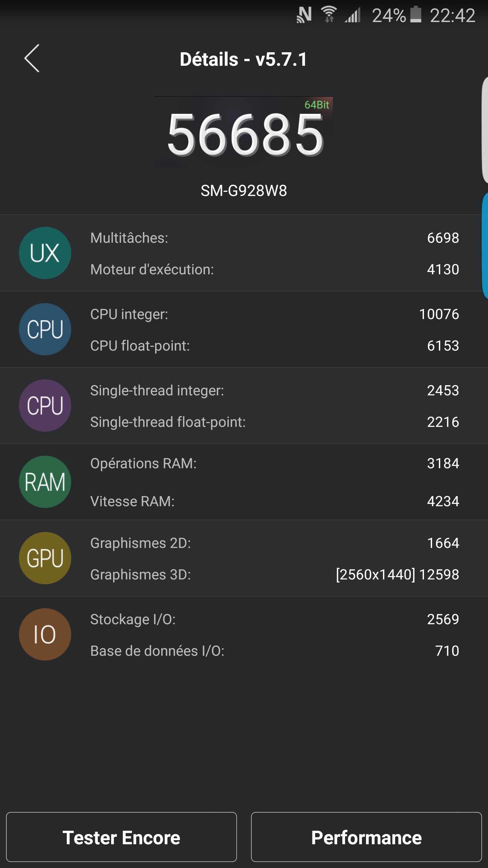Tap the 64Bit green label
This screenshot has width=488, height=868.
point(317,105)
